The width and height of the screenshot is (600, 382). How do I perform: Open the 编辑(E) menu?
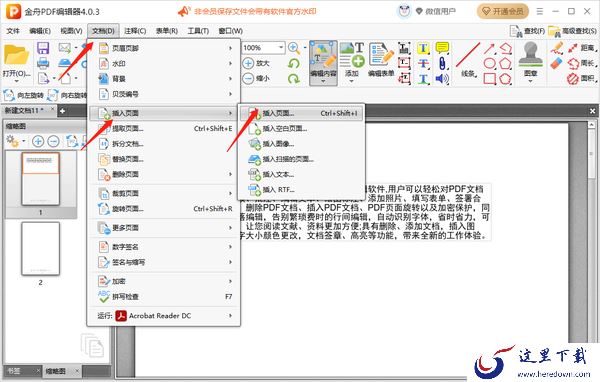pyautogui.click(x=40, y=31)
